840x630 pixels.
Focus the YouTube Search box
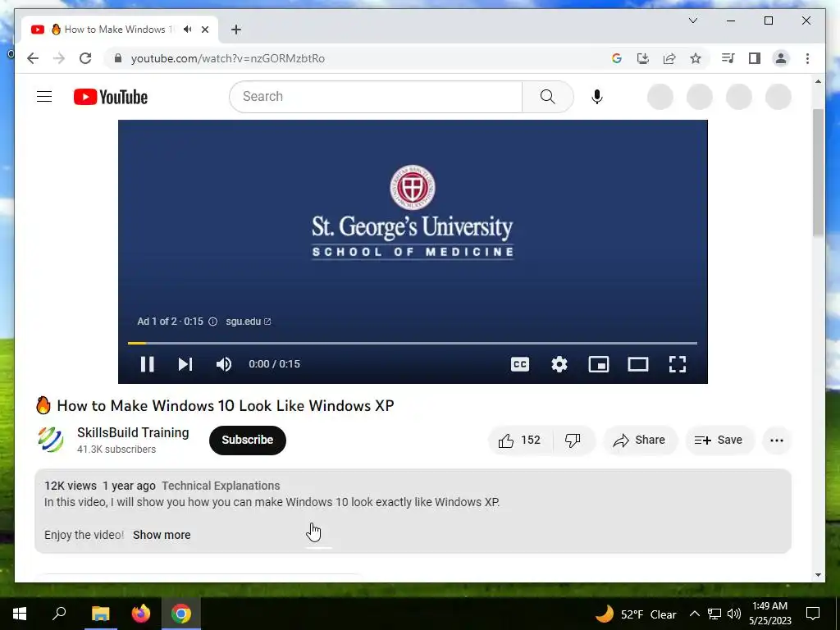tap(376, 97)
